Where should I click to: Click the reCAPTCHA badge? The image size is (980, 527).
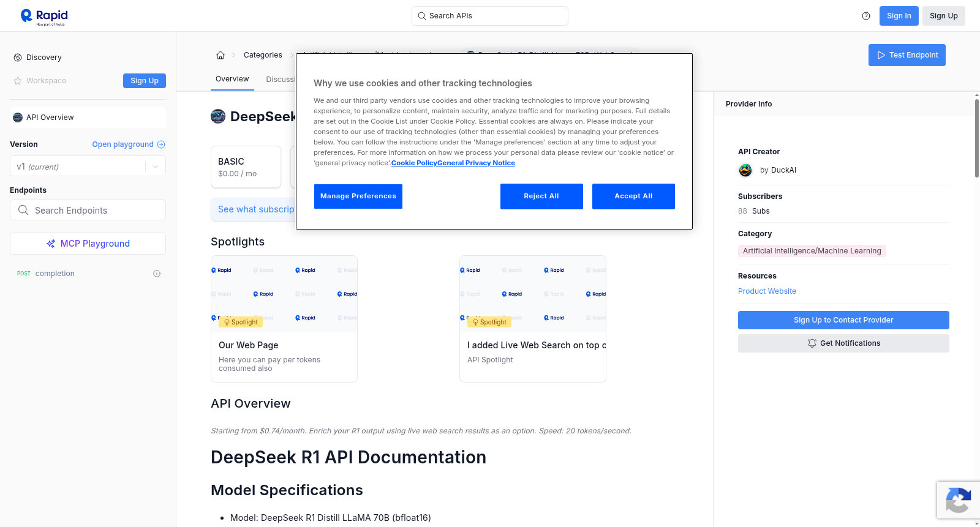click(x=959, y=501)
